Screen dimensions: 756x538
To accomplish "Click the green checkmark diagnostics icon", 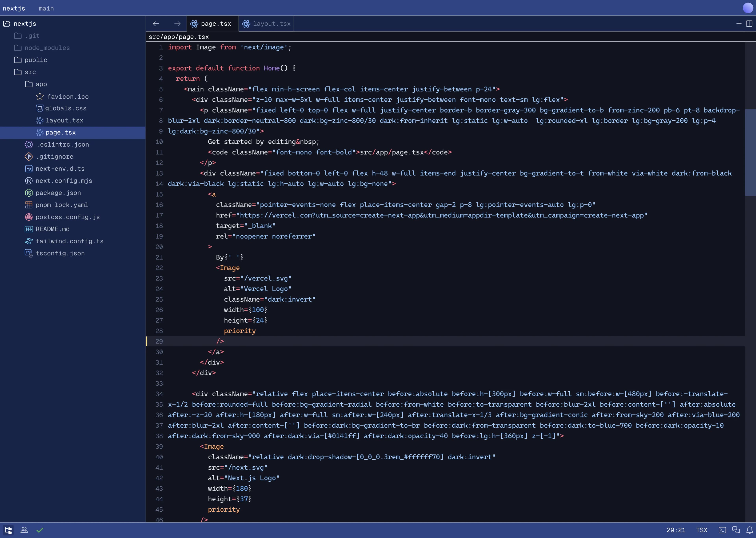I will click(40, 530).
